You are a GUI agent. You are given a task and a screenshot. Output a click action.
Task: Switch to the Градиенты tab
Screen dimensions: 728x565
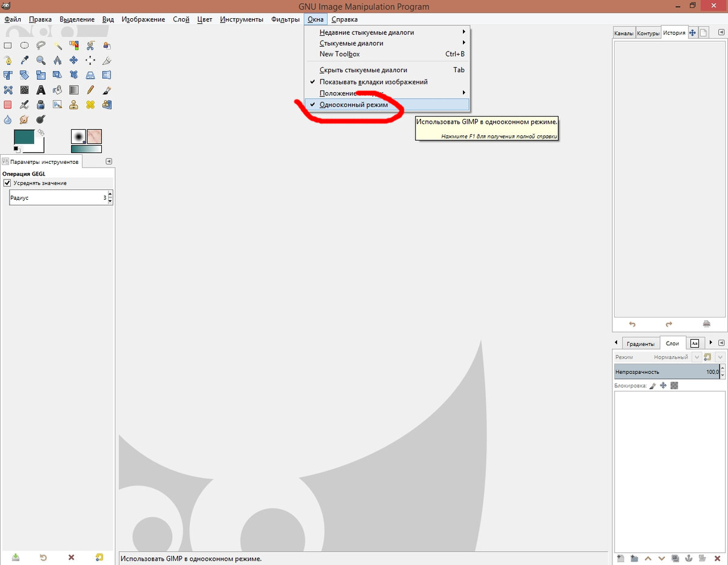pos(641,343)
